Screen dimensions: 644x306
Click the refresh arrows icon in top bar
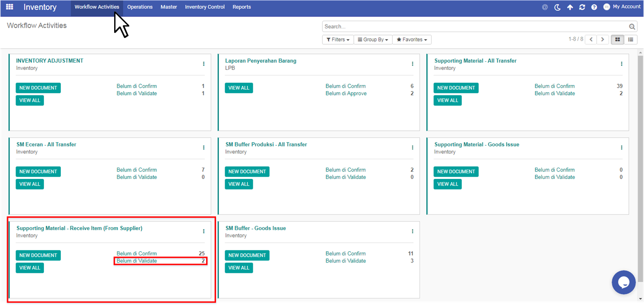click(582, 7)
